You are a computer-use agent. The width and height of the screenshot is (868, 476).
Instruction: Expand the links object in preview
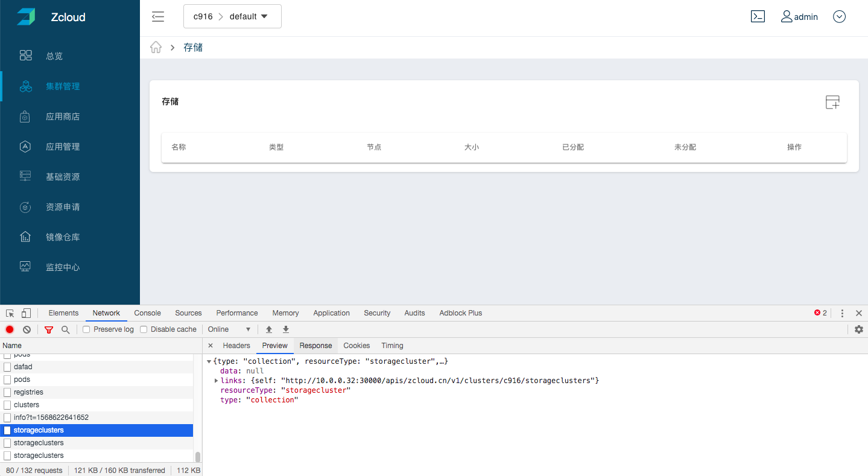(217, 381)
